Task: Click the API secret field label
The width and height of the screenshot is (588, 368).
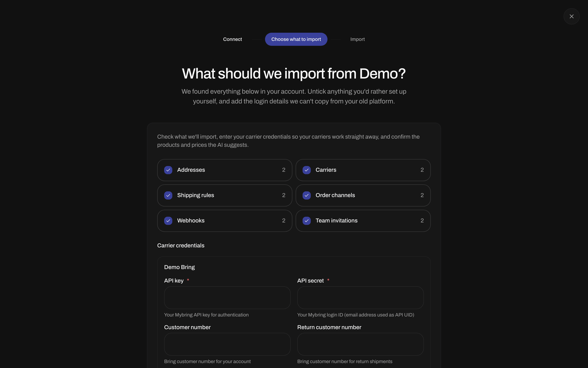Action: [x=310, y=281]
